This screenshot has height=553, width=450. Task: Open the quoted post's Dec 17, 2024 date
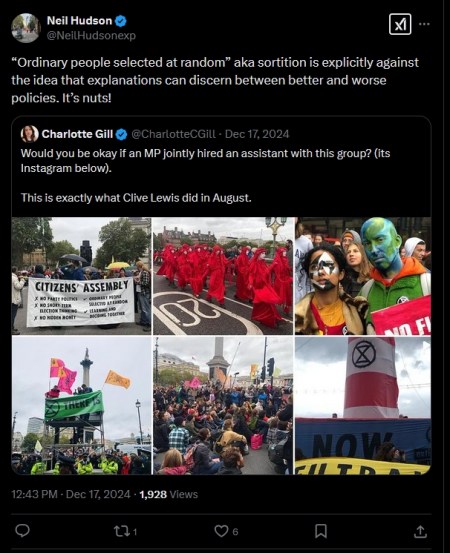257,134
